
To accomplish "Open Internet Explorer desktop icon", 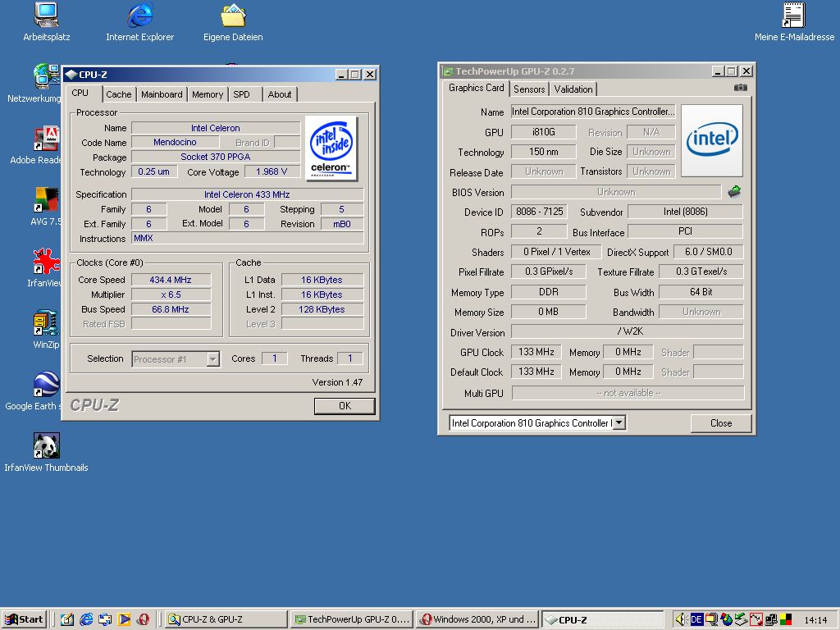I will point(139,16).
